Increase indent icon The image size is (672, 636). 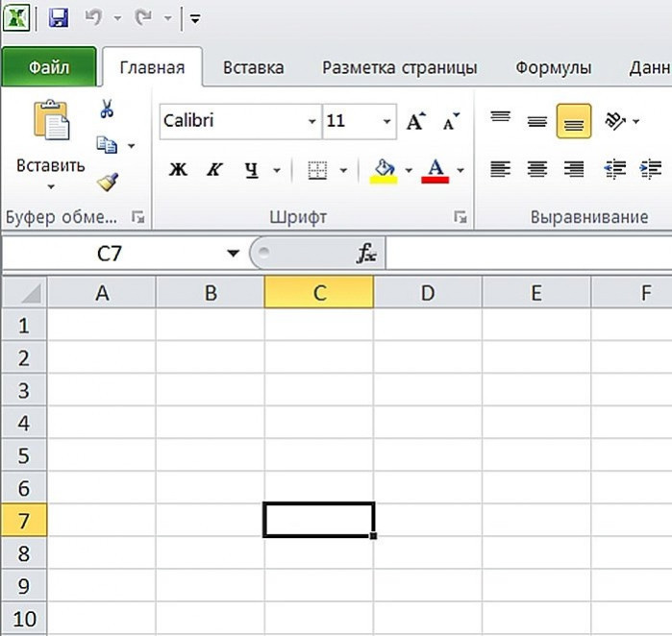tap(651, 169)
